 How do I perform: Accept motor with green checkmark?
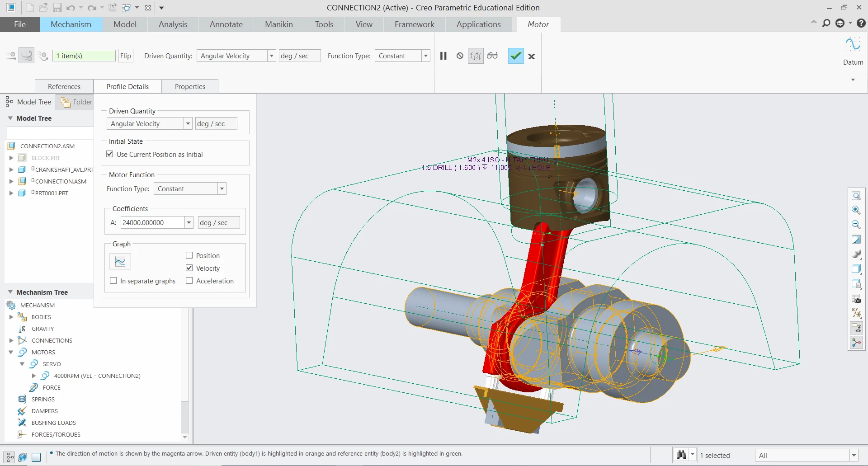point(516,56)
